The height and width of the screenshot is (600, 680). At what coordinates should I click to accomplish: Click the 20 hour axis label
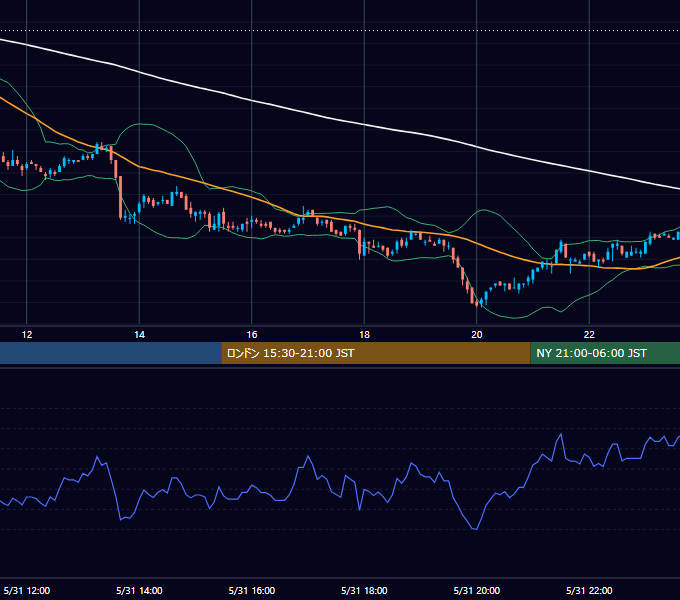(x=477, y=335)
